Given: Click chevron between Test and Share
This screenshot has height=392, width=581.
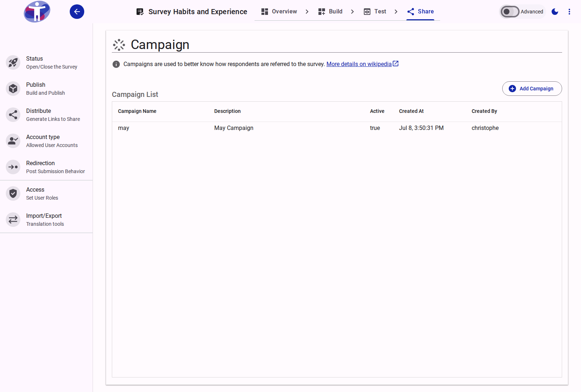Looking at the screenshot, I should click(396, 12).
